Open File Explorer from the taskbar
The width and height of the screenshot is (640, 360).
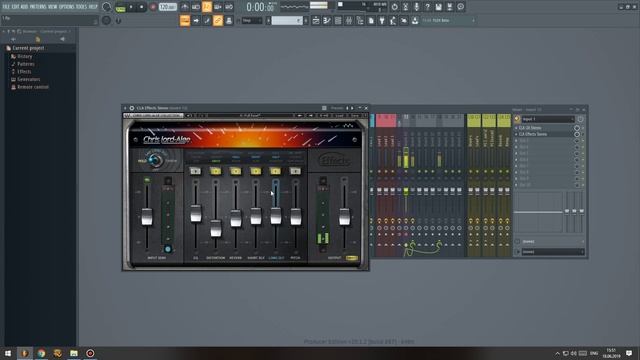tap(74, 353)
